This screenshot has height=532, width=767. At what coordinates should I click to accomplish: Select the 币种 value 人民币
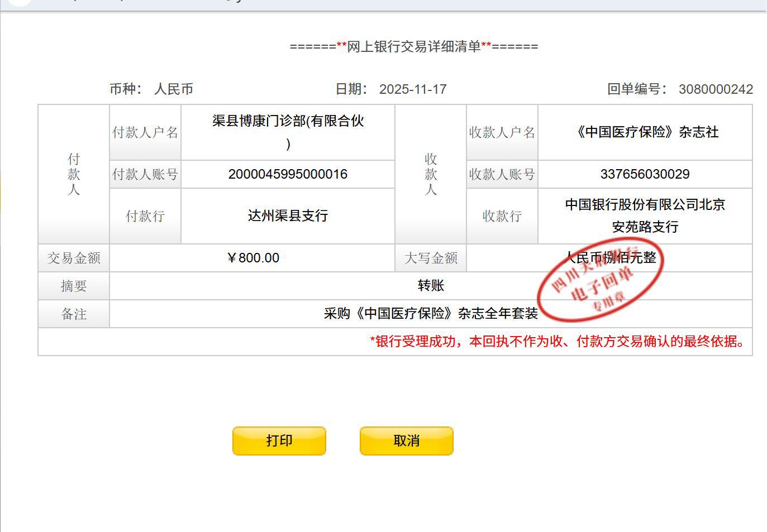[x=173, y=89]
